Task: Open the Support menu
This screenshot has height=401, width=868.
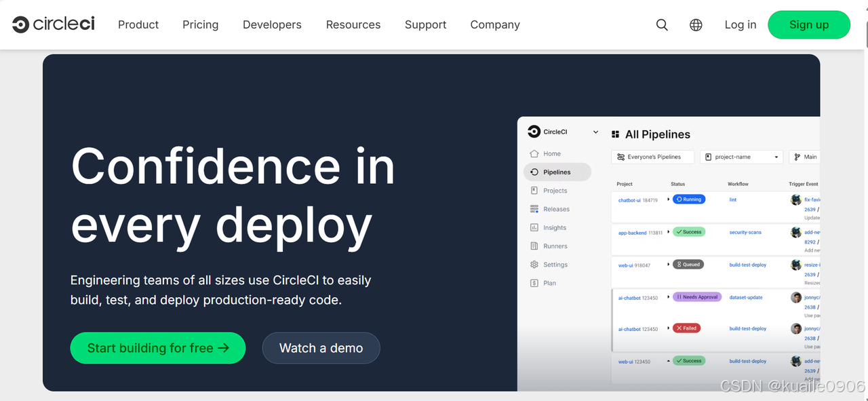Action: click(x=426, y=24)
